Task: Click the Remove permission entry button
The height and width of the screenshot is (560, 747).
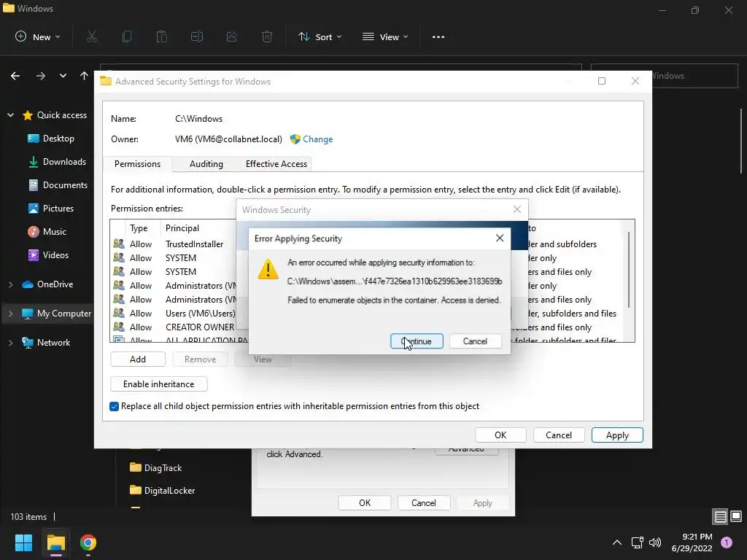Action: coord(200,359)
